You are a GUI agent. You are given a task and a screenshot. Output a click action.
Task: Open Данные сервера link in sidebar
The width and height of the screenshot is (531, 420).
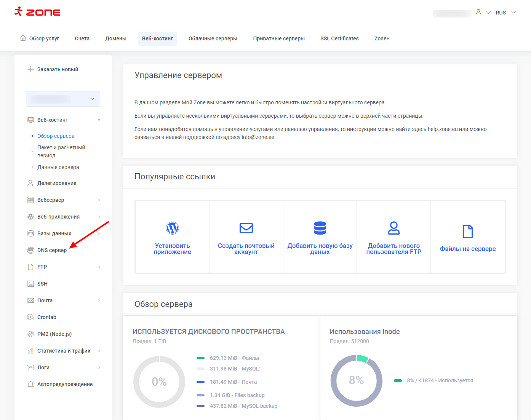pos(58,167)
